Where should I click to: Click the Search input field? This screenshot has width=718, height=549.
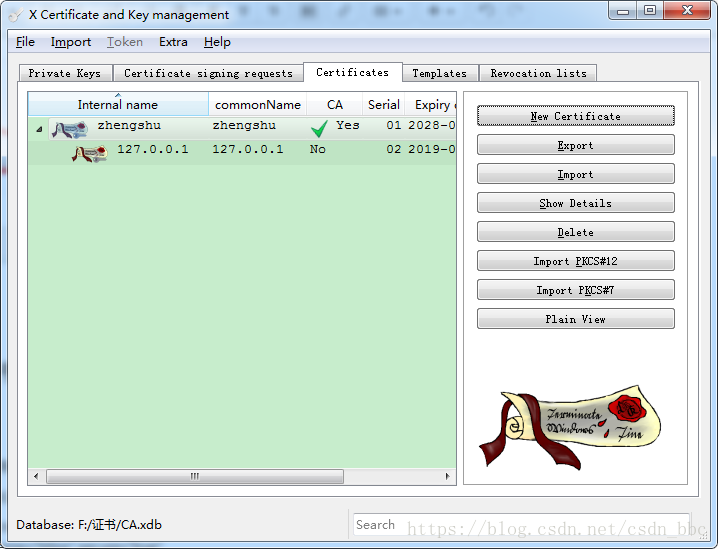coord(521,525)
